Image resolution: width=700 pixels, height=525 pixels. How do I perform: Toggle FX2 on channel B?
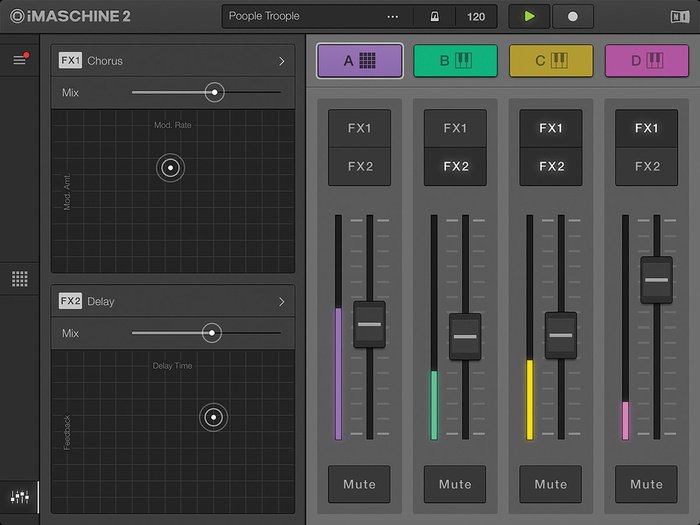pos(455,166)
